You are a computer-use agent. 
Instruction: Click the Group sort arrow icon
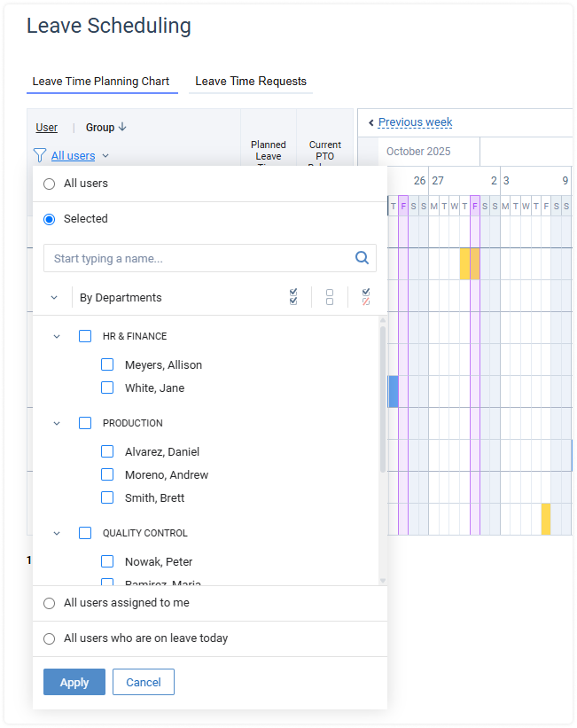pyautogui.click(x=122, y=127)
